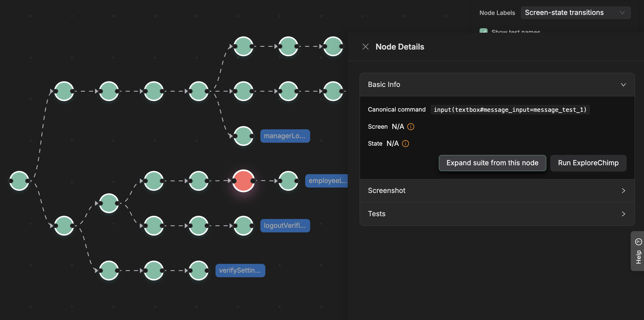Open the Help question-mark icon
The image size is (644, 320).
click(x=638, y=242)
